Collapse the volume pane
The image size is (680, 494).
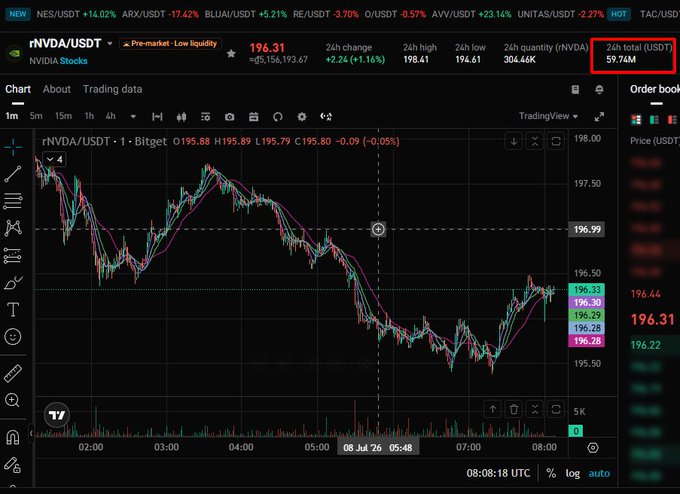pyautogui.click(x=535, y=409)
